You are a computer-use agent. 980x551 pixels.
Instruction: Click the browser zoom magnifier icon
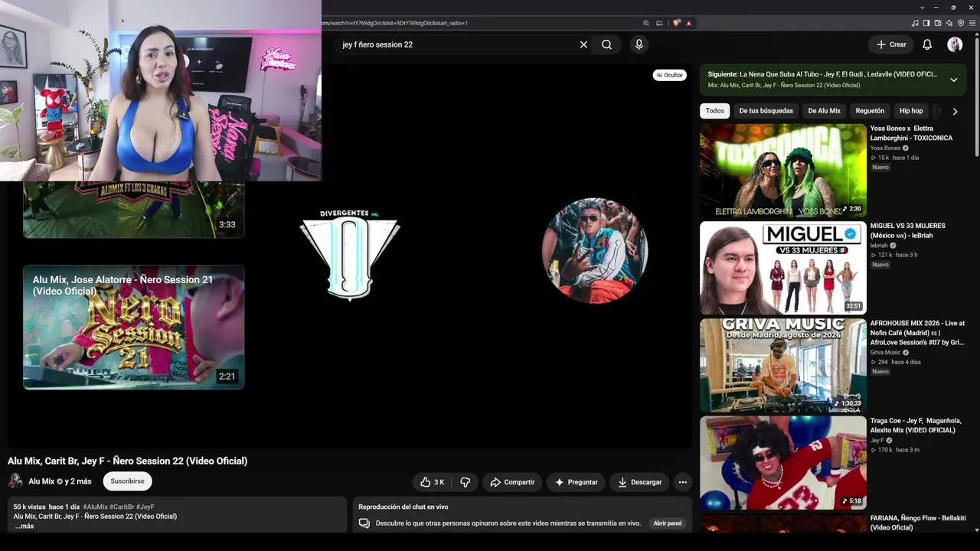646,23
